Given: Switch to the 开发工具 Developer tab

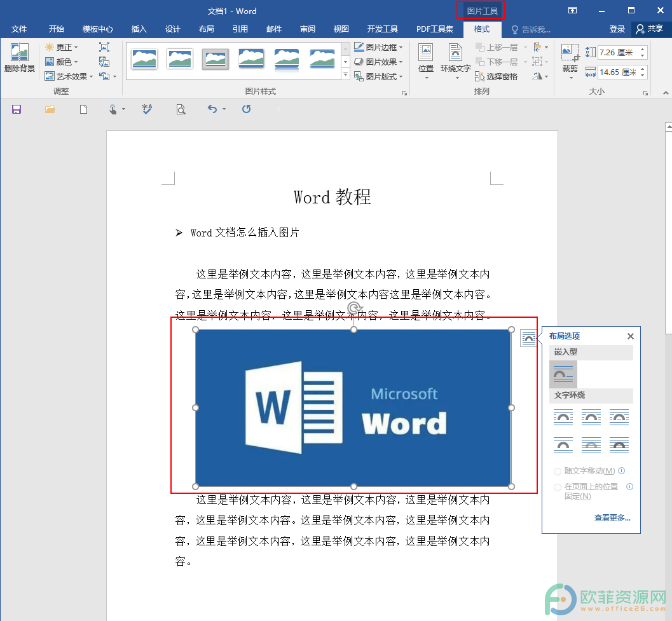Looking at the screenshot, I should click(382, 29).
